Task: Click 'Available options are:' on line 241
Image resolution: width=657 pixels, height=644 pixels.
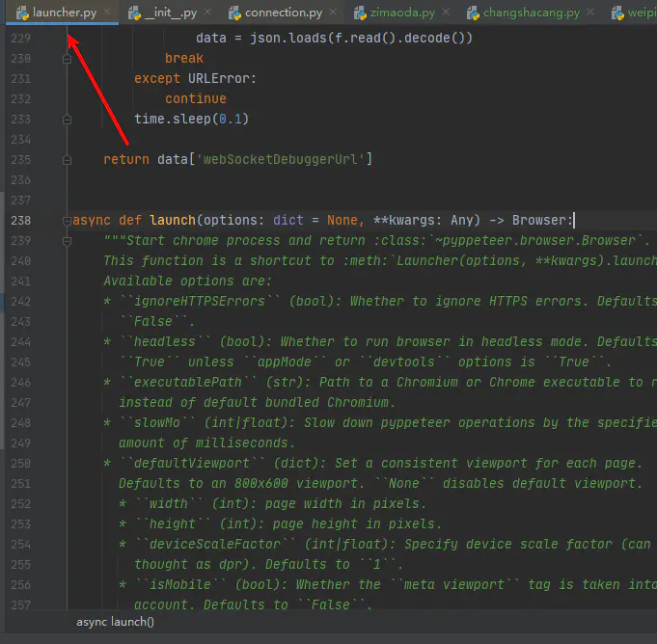Action: (188, 281)
